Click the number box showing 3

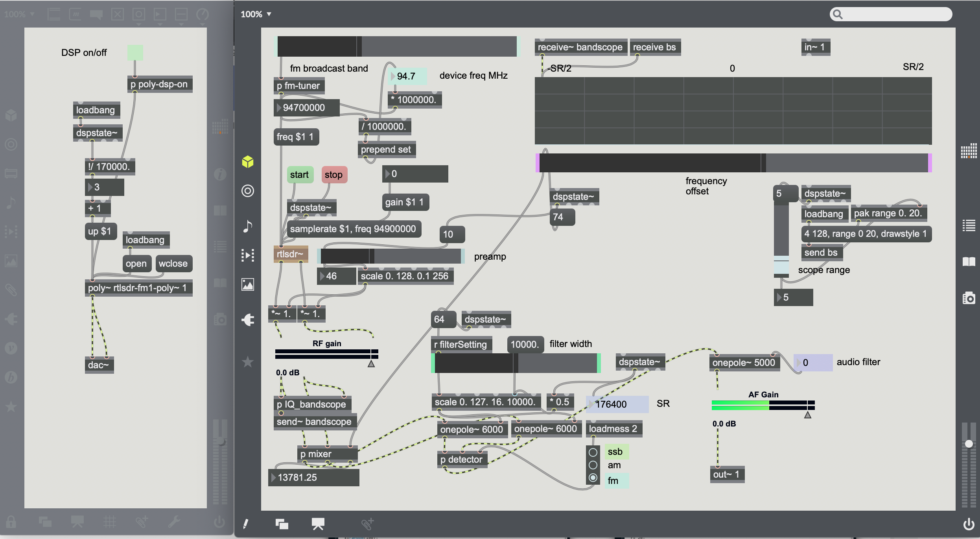click(105, 187)
